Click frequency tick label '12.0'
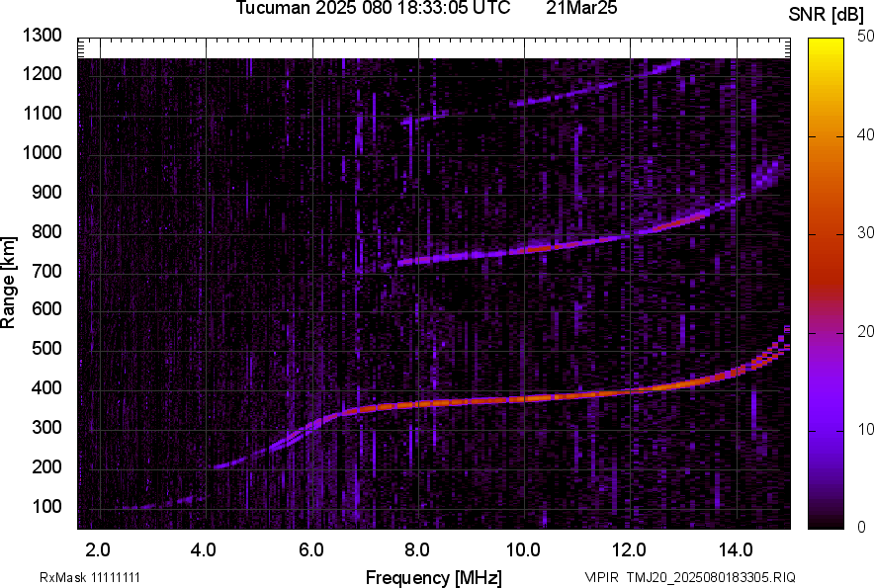874x588 pixels. click(630, 550)
